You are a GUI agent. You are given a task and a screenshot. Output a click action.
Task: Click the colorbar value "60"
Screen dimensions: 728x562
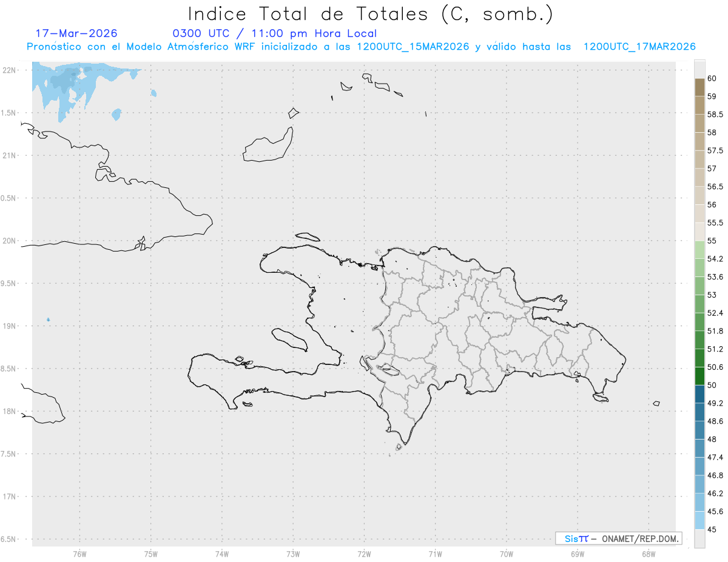(712, 78)
